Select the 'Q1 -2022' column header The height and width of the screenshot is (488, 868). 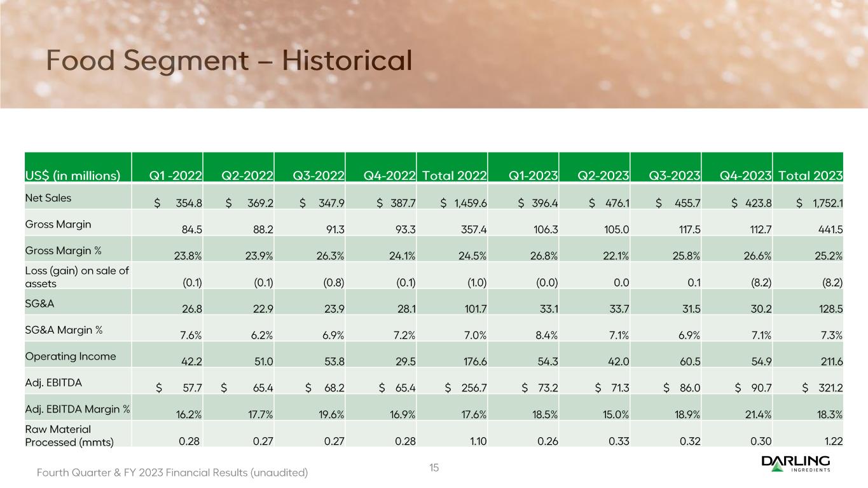point(176,175)
